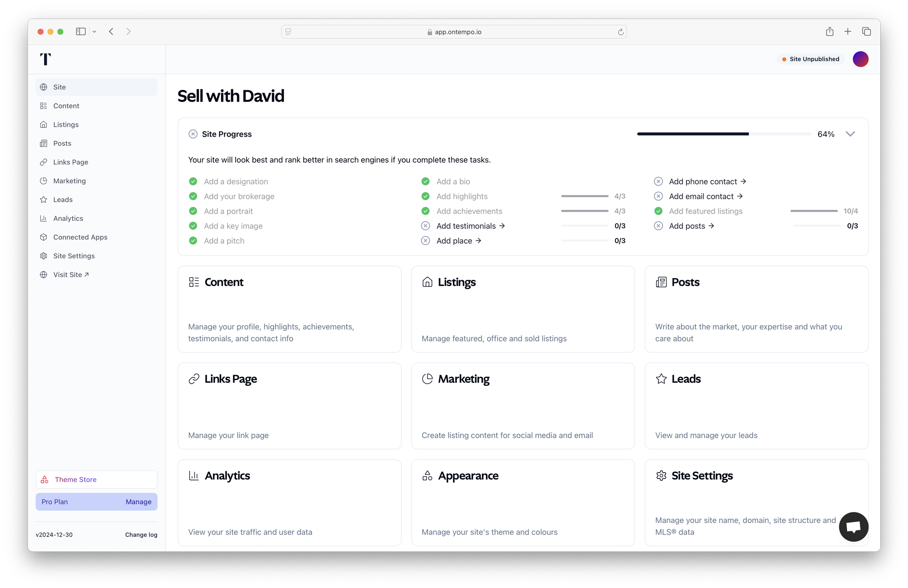Click Add phone contact link

point(707,182)
